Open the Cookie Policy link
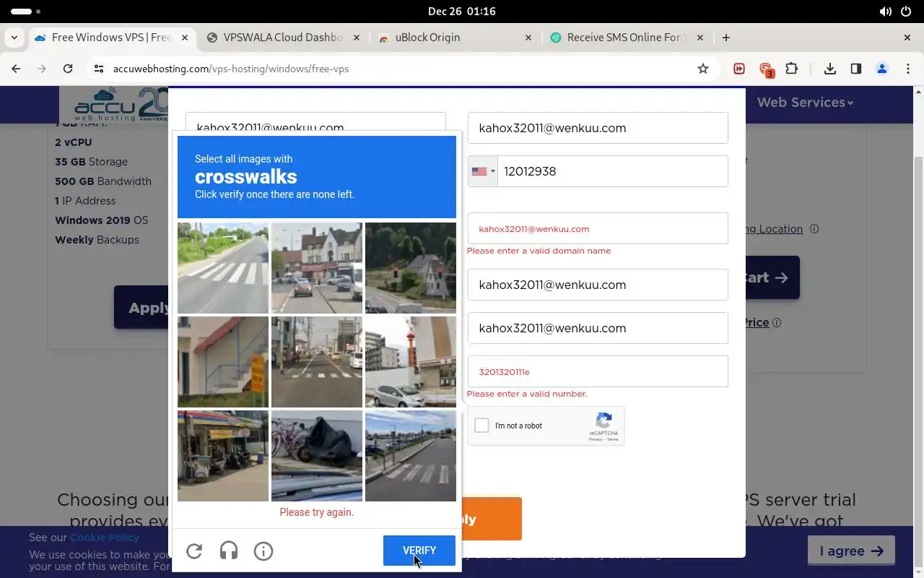924x578 pixels. 105,538
